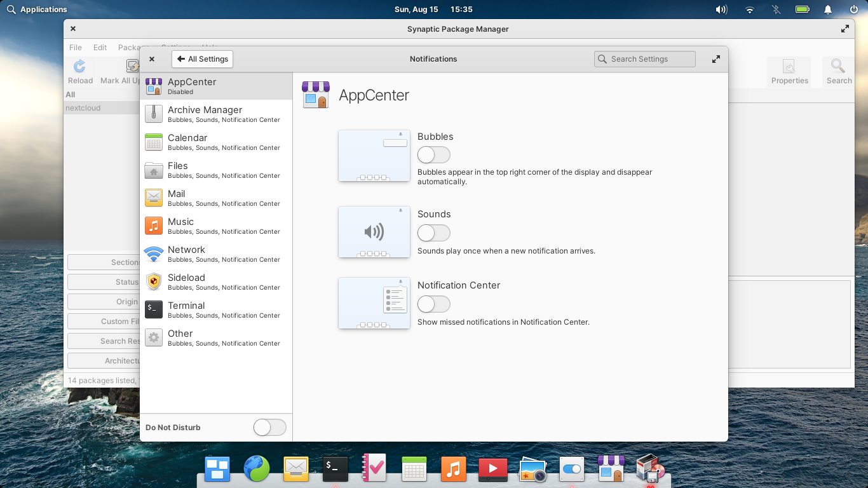Turn on Sounds for AppCenter notifications
The image size is (868, 488).
[434, 233]
